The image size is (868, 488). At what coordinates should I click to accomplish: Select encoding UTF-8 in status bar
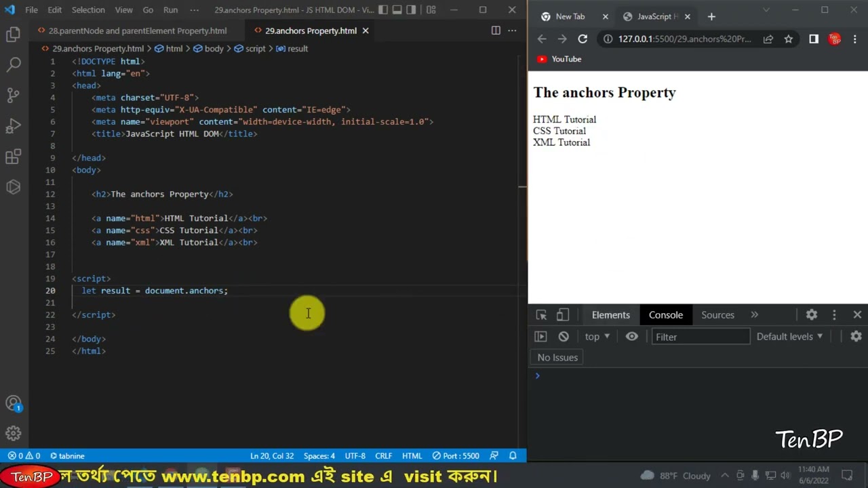[355, 456]
